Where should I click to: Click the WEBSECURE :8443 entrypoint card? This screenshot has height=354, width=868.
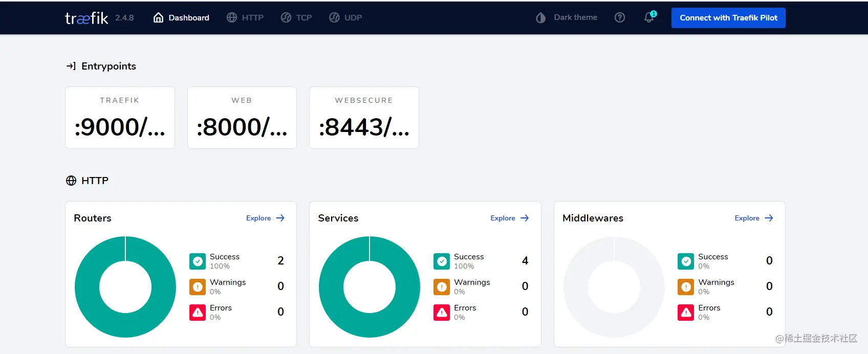(364, 118)
